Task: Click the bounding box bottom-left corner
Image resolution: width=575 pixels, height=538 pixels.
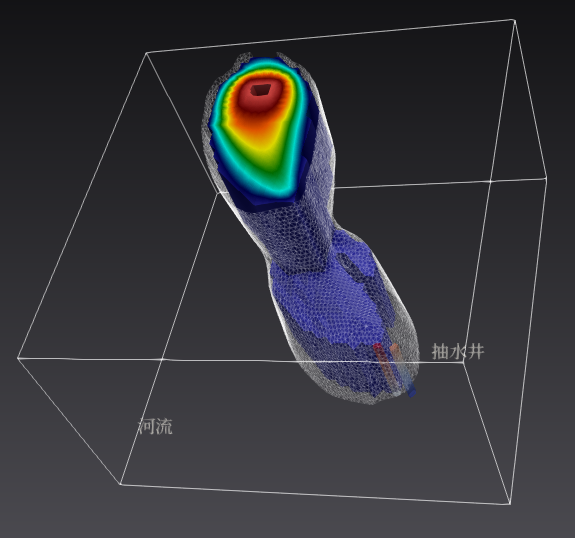Action: point(120,484)
